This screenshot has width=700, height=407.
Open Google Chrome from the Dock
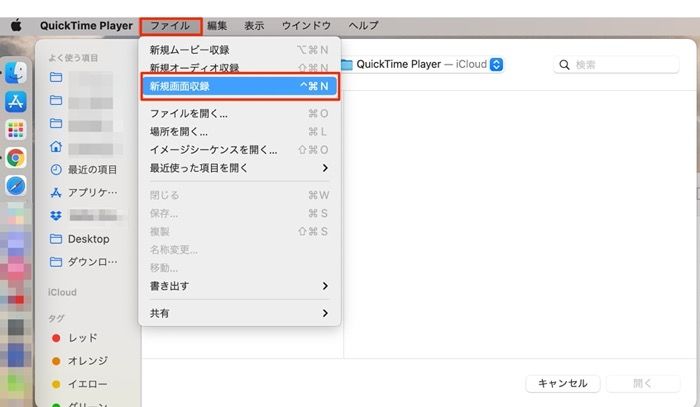pyautogui.click(x=16, y=158)
